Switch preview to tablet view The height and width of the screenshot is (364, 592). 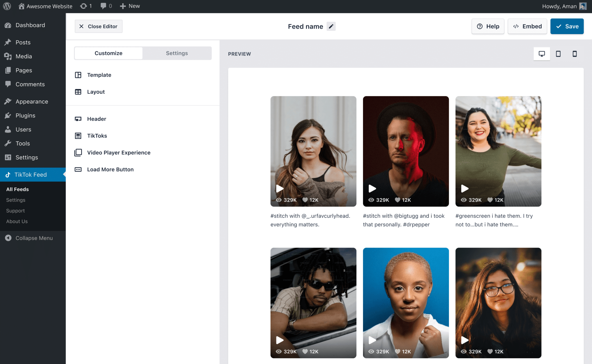[558, 54]
